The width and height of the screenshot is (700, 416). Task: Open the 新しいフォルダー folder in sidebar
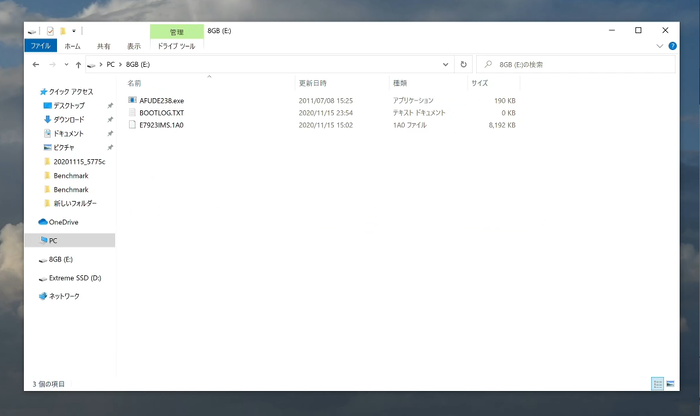[75, 203]
